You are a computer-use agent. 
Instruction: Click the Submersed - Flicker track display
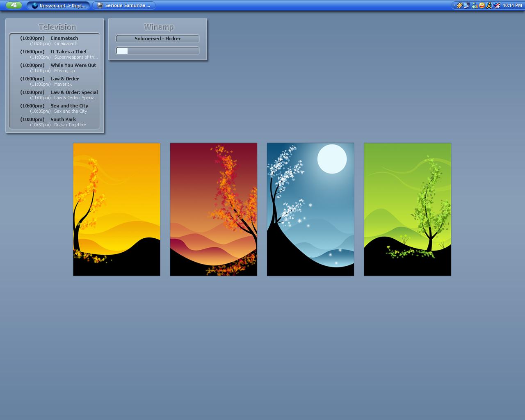(157, 39)
